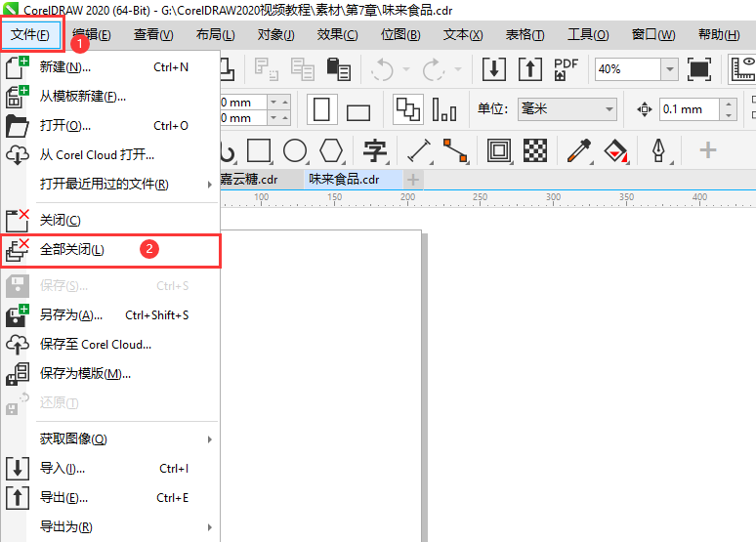Select the Color Eyedropper tool
The width and height of the screenshot is (756, 542).
(579, 151)
